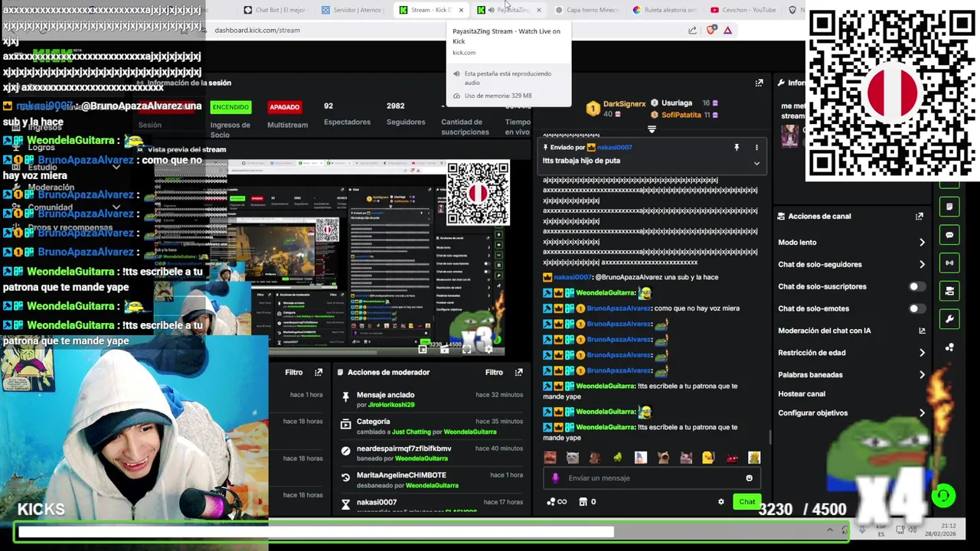Click the chat panel scrollbar
The height and width of the screenshot is (551, 980).
coord(769,438)
